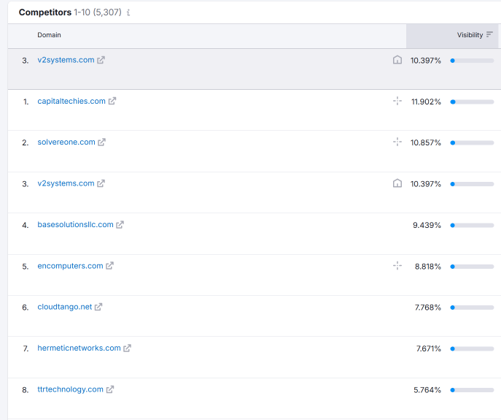Open external link icon next to basesolutionsllc.com
This screenshot has width=501, height=420.
click(120, 225)
